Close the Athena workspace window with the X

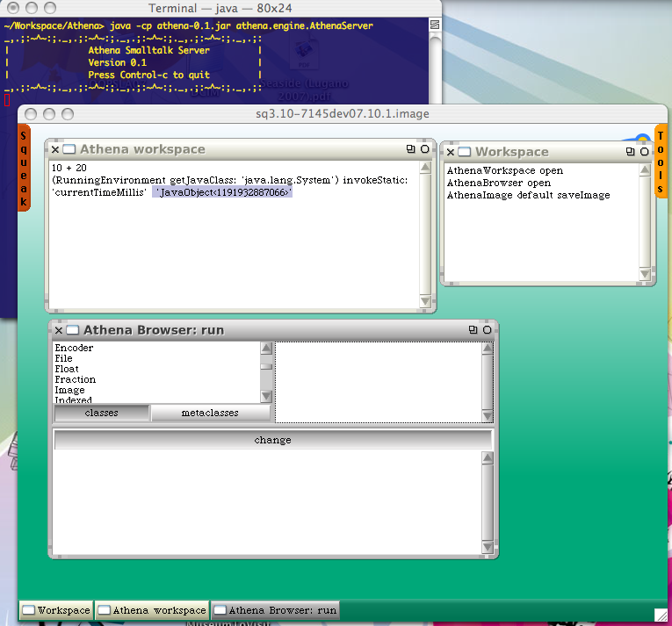(55, 149)
